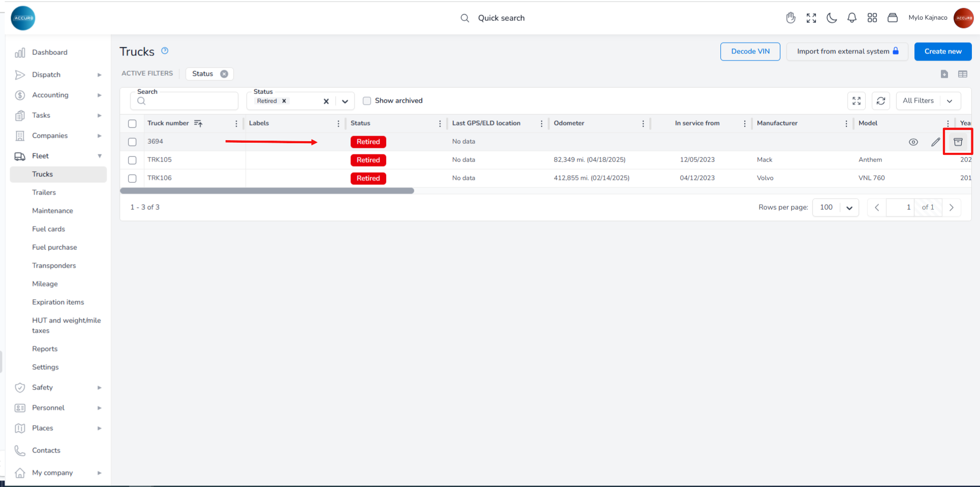Click the Create new button
This screenshot has height=487, width=980.
point(942,51)
